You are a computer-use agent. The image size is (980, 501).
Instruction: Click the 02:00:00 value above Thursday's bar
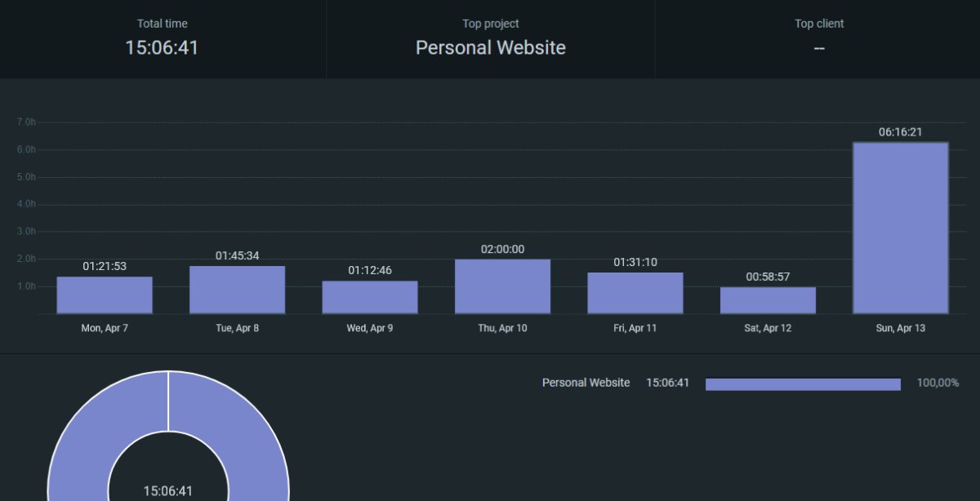(502, 250)
